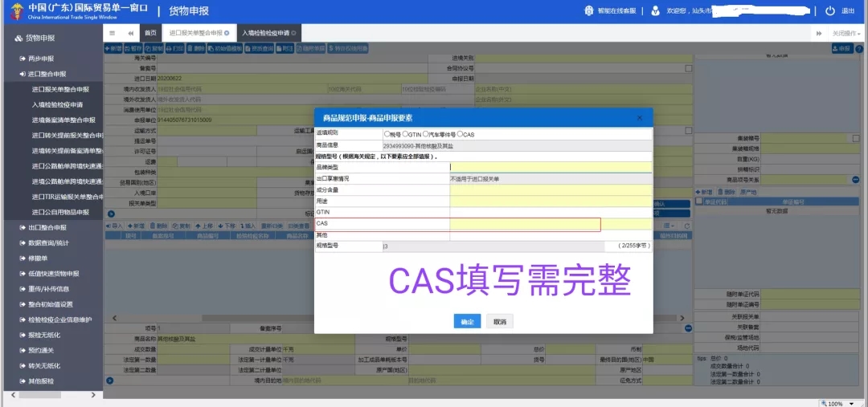Click the double-right arrow tab scroll icon
Viewport: 868px width, 407px height.
(819, 33)
